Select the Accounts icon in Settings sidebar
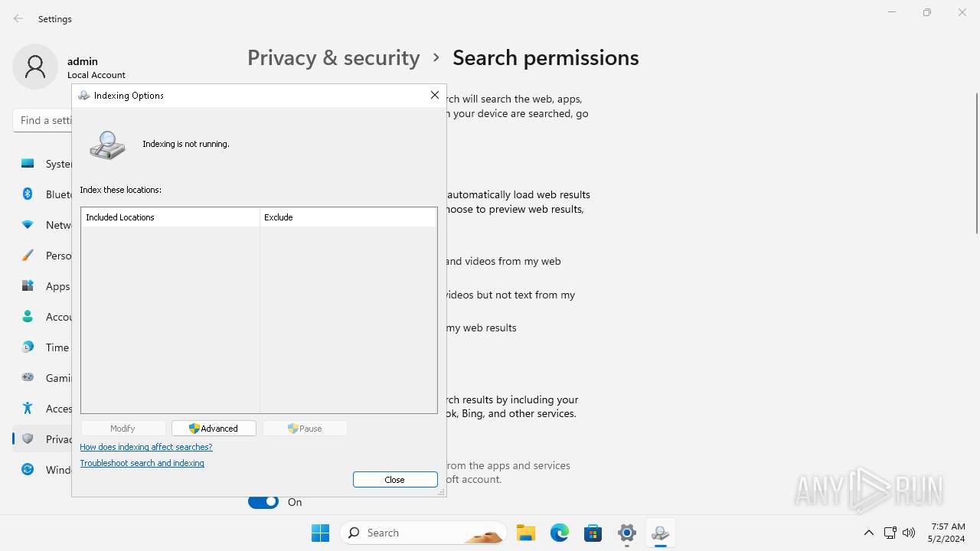 [x=28, y=317]
